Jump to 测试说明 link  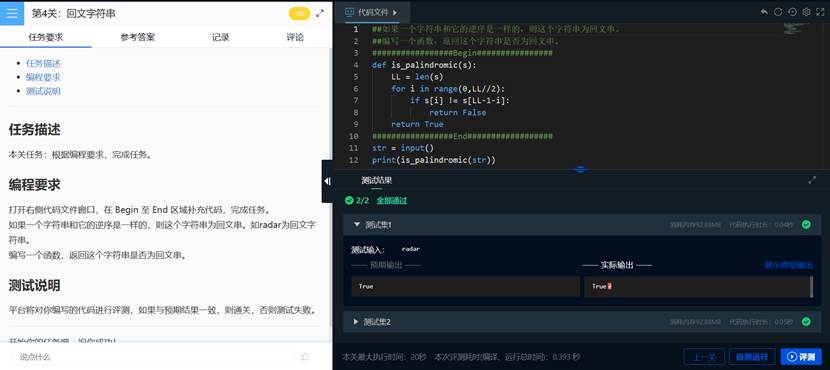pyautogui.click(x=43, y=91)
